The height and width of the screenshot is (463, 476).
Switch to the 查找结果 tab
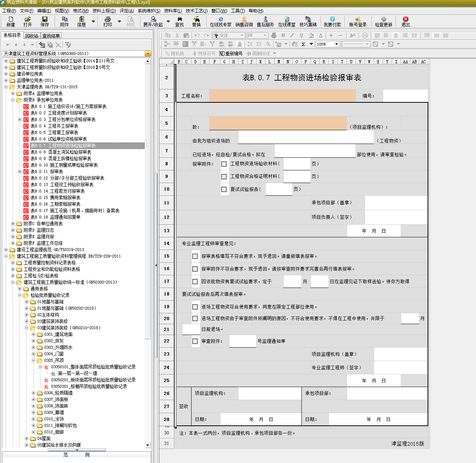[51, 36]
